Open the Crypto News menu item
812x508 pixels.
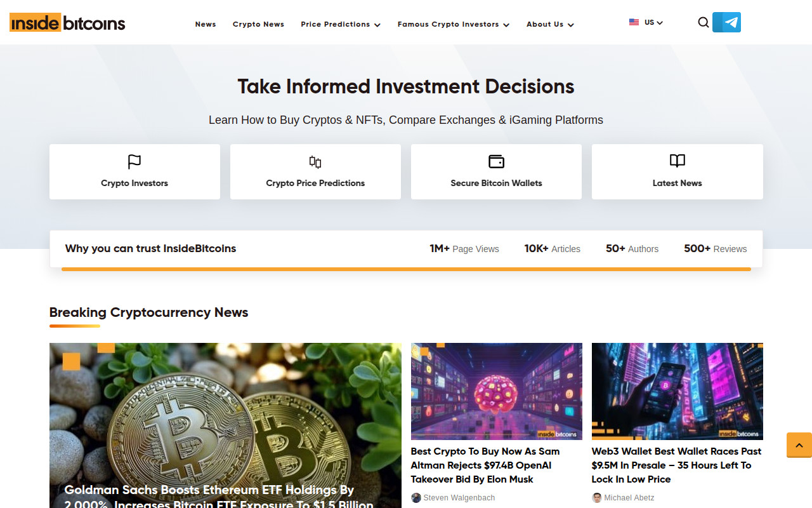(258, 24)
